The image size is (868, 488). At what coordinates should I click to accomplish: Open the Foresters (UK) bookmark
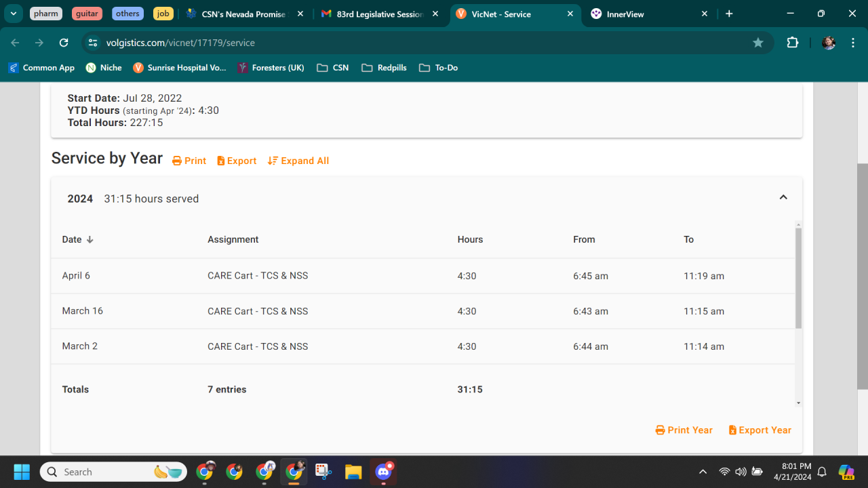(271, 68)
